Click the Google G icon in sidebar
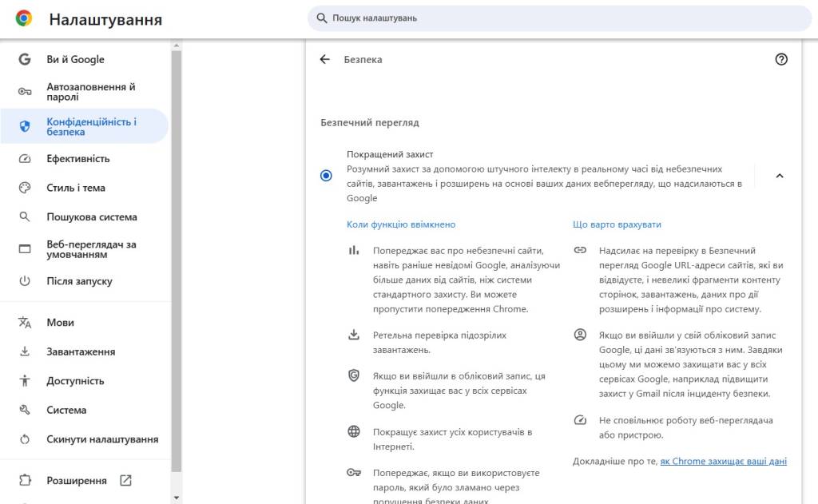 pyautogui.click(x=25, y=59)
